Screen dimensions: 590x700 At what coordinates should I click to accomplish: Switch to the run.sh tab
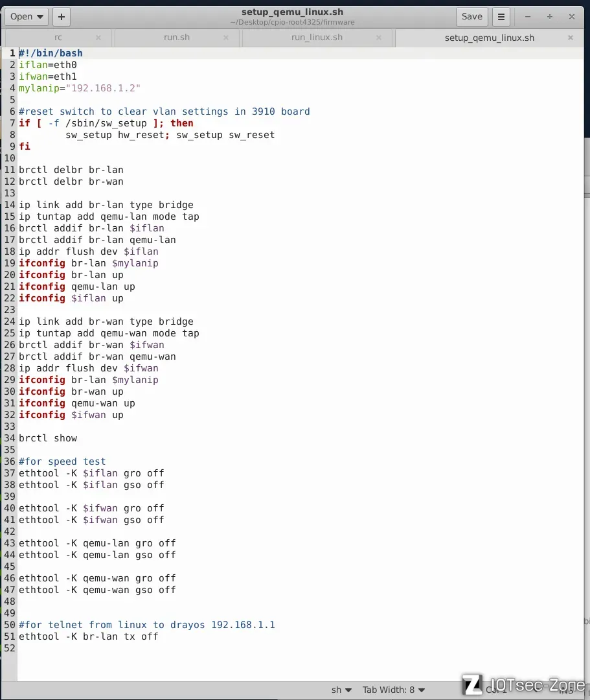pos(177,38)
